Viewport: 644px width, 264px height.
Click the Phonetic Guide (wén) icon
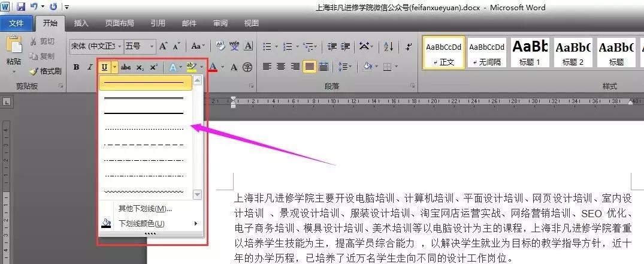[x=234, y=46]
